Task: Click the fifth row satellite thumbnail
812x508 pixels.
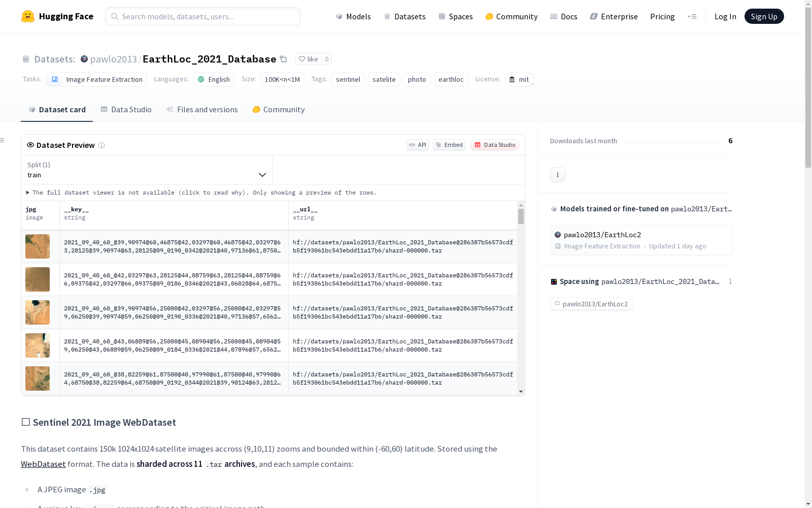Action: click(38, 378)
